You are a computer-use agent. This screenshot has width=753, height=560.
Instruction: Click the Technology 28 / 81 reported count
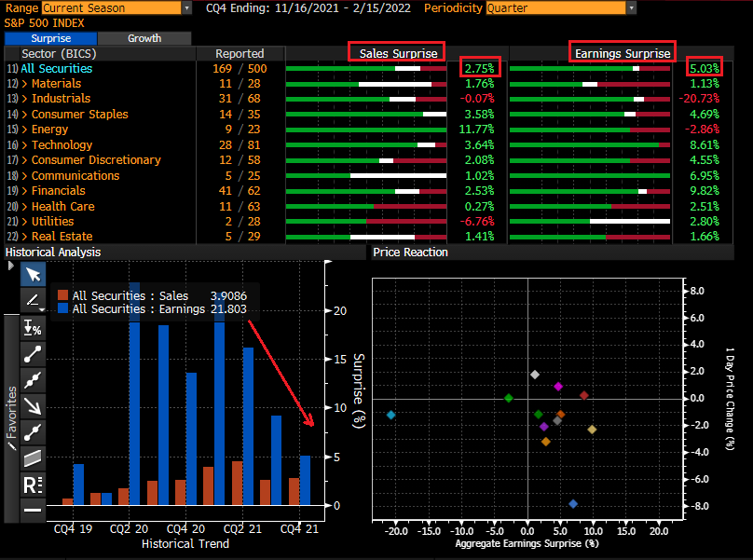[240, 145]
